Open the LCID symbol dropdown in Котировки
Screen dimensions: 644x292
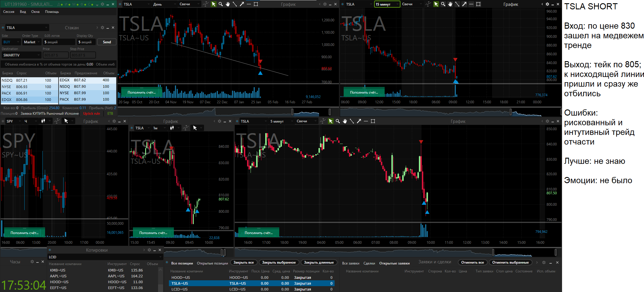(x=105, y=257)
